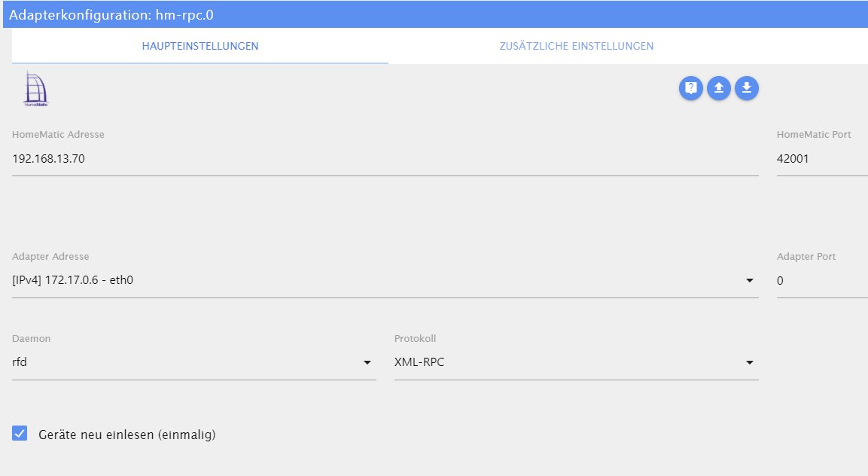Switch to the Zusätzliche Einstellungen tab
Image resolution: width=868 pixels, height=476 pixels.
tap(576, 46)
